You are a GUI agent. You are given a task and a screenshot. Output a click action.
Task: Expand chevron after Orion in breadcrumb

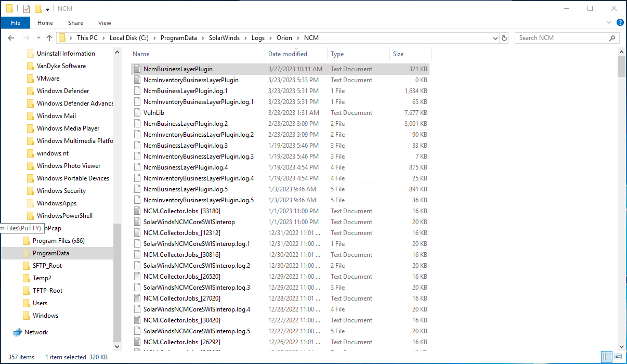[298, 38]
